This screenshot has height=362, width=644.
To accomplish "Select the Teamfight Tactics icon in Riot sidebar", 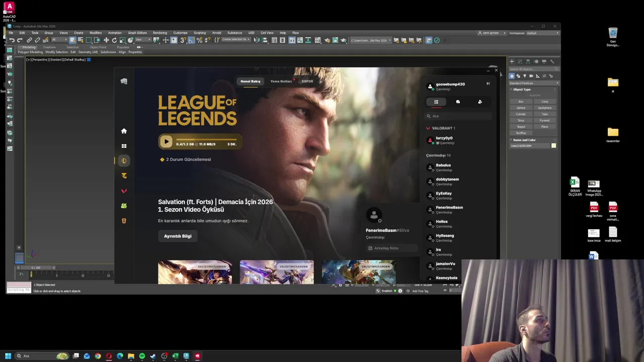I will [124, 176].
